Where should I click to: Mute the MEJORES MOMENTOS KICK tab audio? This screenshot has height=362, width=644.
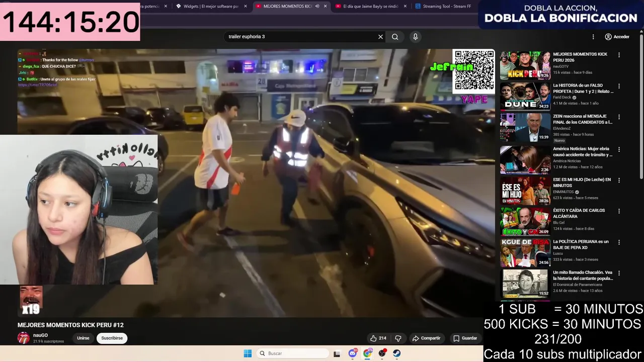click(x=317, y=6)
